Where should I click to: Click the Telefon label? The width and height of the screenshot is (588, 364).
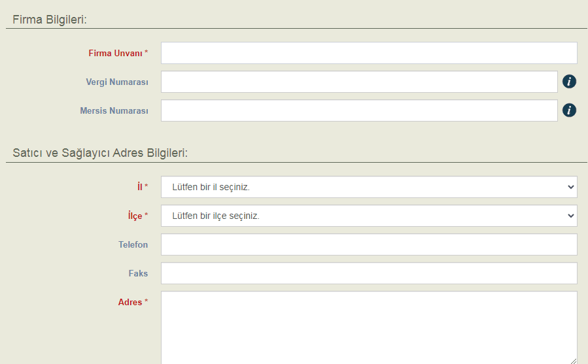pos(133,244)
